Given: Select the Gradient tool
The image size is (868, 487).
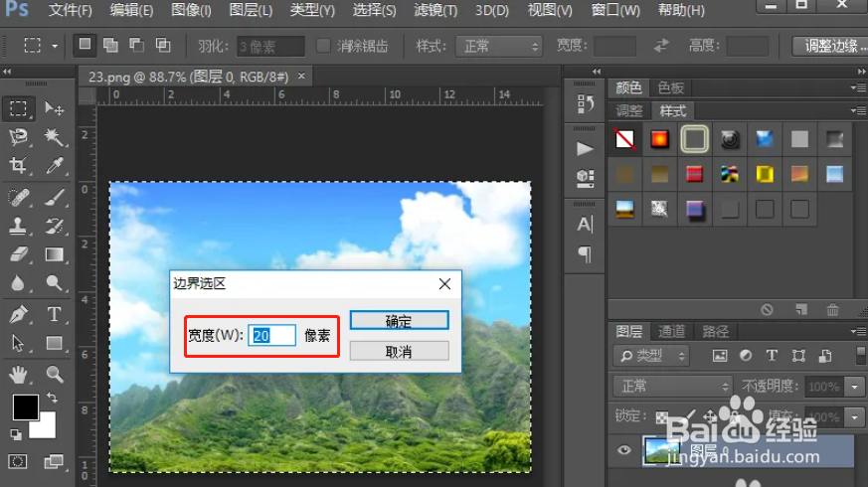Looking at the screenshot, I should coord(54,254).
